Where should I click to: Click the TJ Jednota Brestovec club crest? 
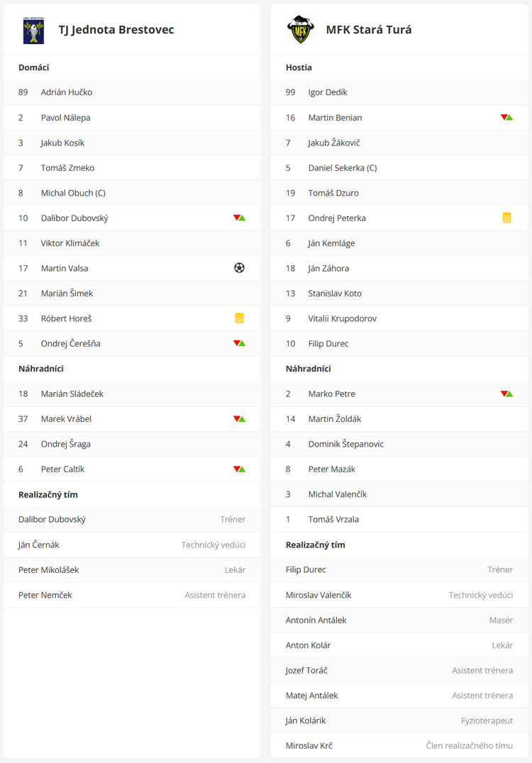[33, 30]
